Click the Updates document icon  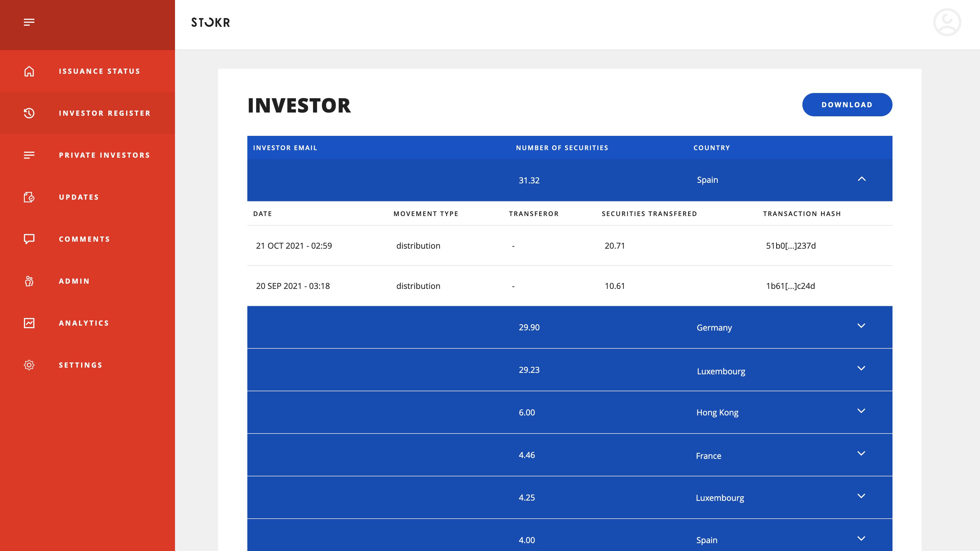coord(29,197)
